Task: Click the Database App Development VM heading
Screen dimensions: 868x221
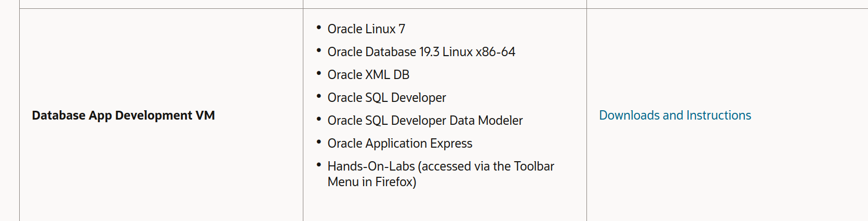Action: coord(123,115)
